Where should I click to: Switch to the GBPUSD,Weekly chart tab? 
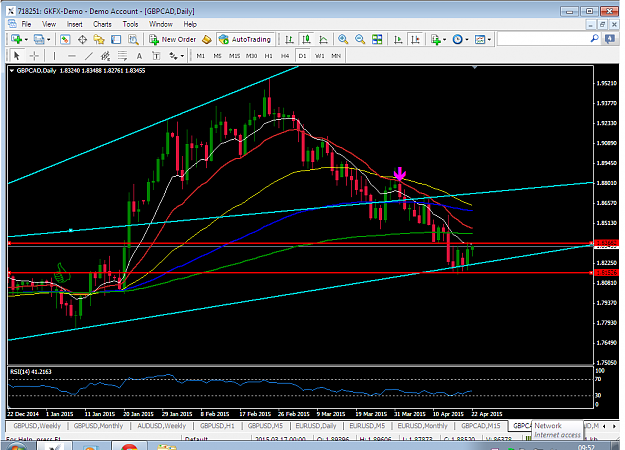point(37,426)
